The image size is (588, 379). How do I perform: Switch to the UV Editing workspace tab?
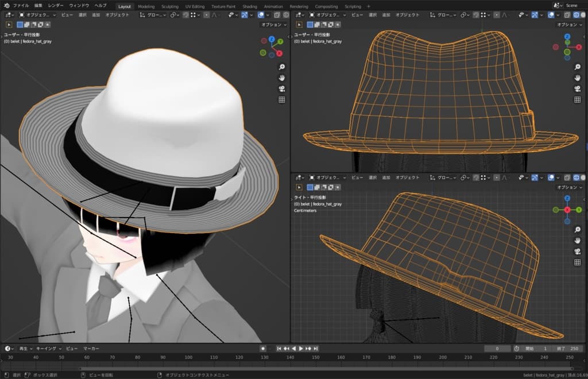pyautogui.click(x=195, y=6)
